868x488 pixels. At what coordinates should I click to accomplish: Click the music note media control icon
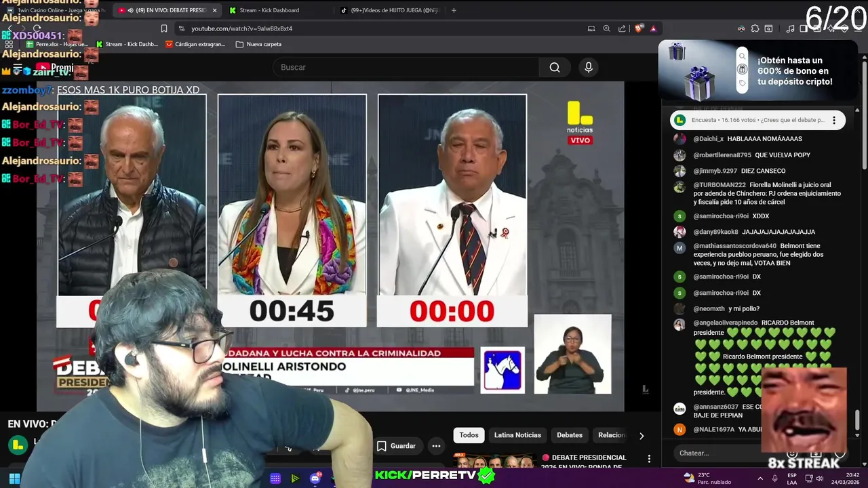pyautogui.click(x=790, y=28)
